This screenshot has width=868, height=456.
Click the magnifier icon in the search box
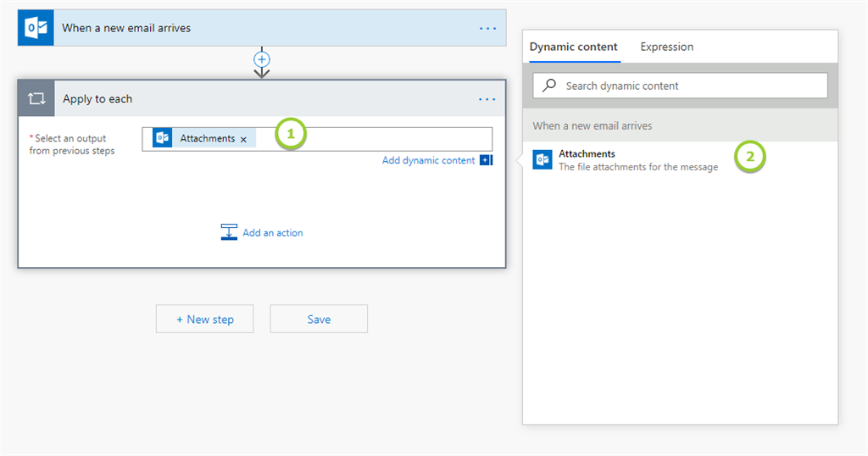550,86
